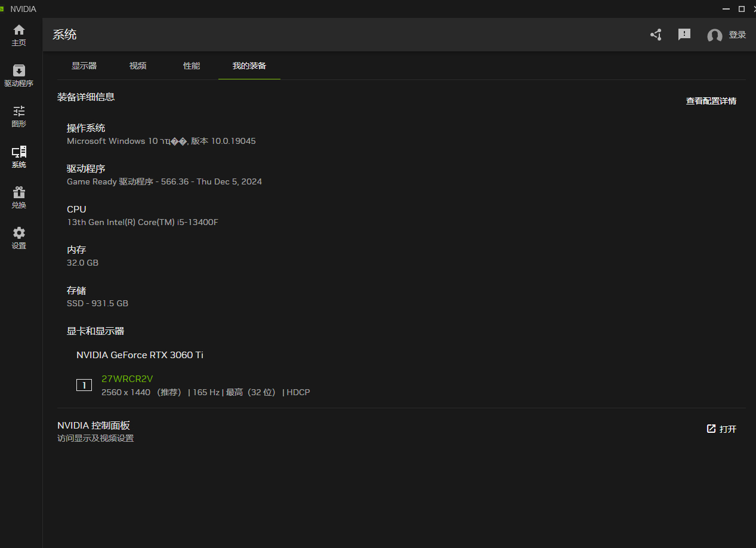Switch to the 视频 tab
This screenshot has height=548, width=756.
[137, 66]
